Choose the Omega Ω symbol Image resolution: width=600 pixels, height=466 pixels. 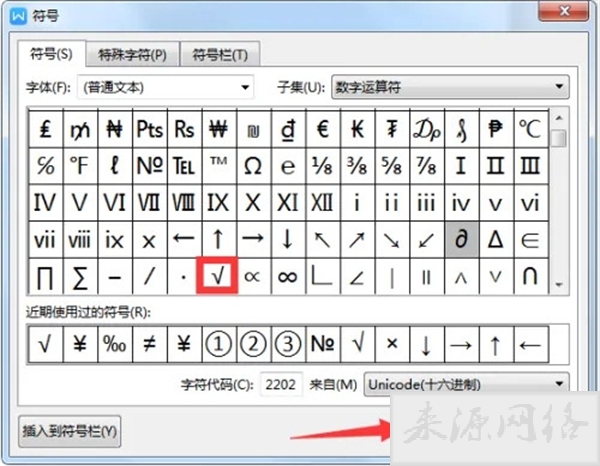(x=253, y=166)
